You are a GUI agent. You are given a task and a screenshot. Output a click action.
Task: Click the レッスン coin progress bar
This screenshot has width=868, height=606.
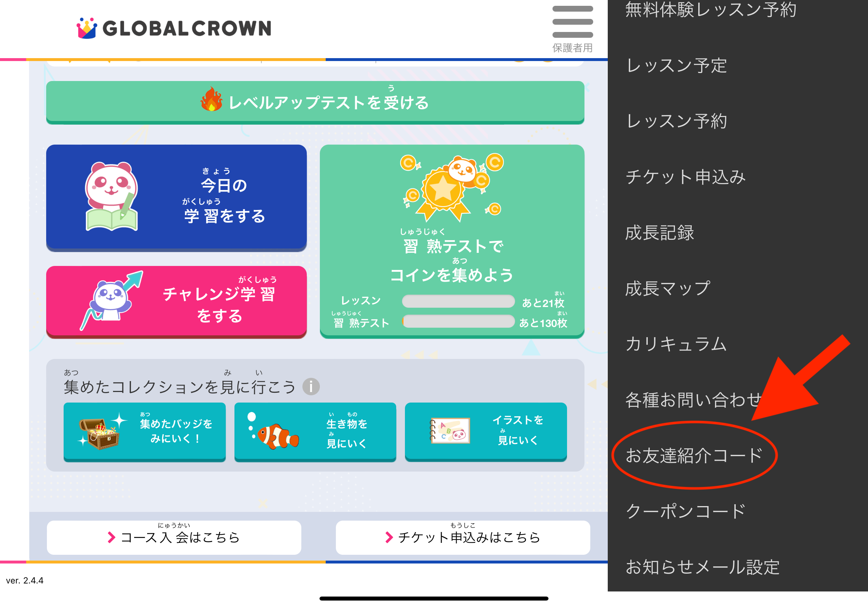[x=458, y=301]
